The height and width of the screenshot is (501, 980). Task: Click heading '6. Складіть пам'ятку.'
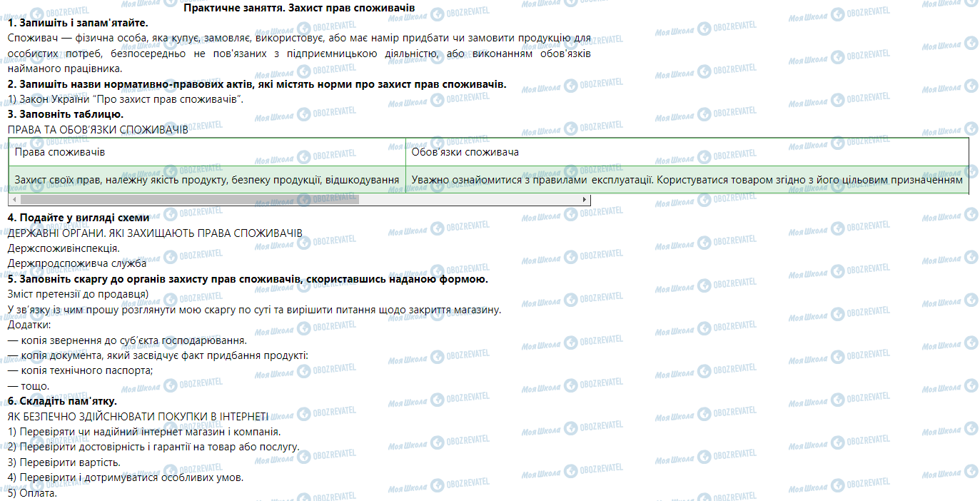62,401
